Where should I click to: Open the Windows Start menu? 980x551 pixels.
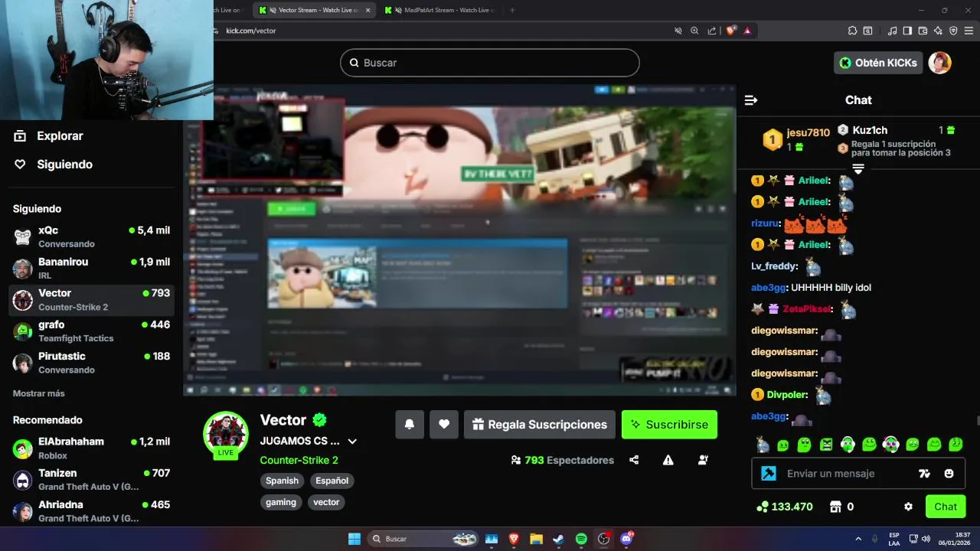point(354,539)
